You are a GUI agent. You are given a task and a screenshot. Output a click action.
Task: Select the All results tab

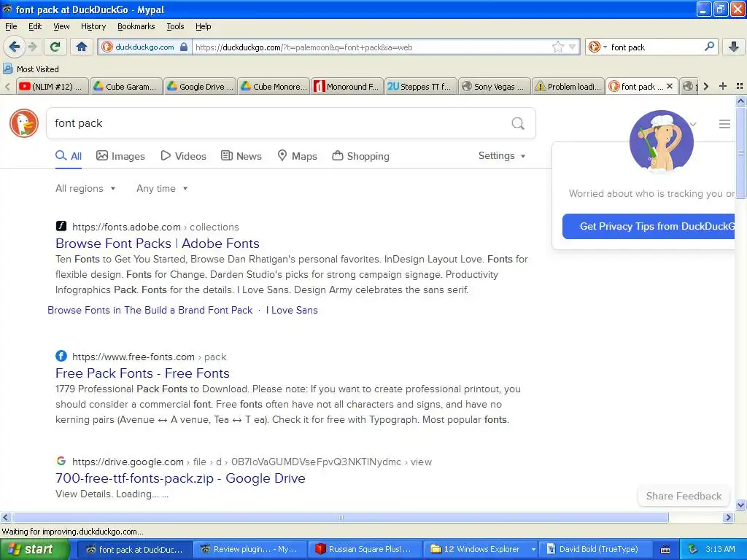[x=69, y=156]
